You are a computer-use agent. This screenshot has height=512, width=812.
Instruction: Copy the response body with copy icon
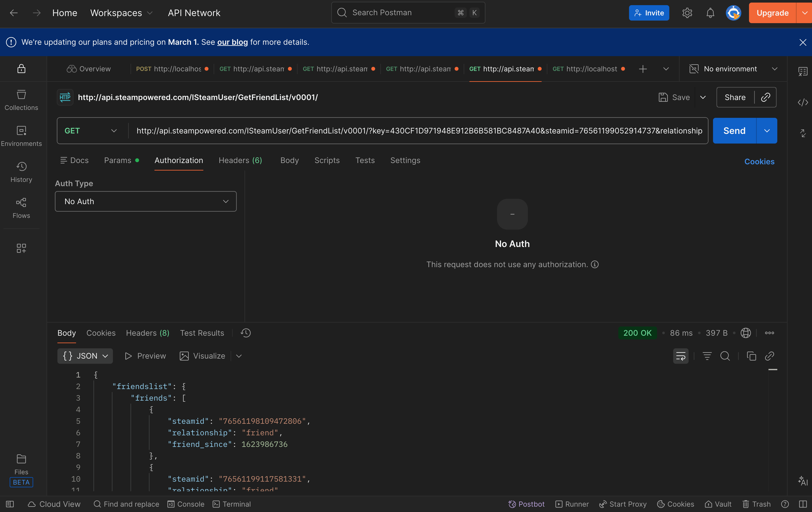pyautogui.click(x=751, y=356)
